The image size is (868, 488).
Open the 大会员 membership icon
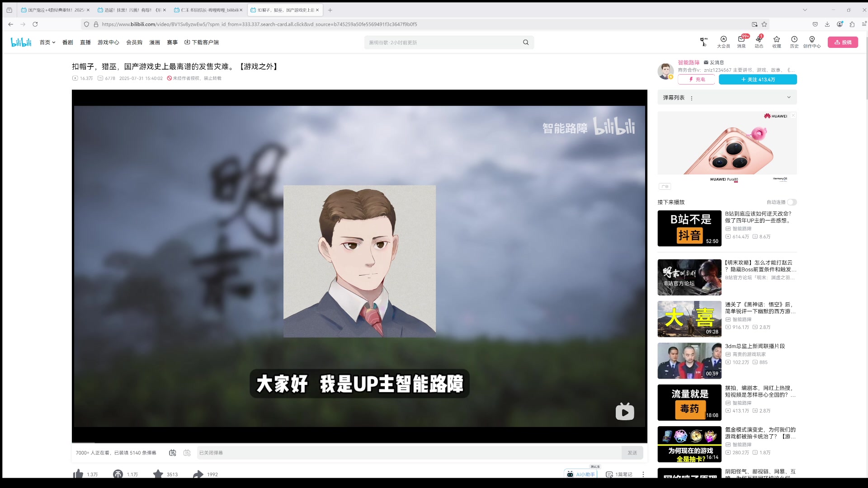point(723,42)
